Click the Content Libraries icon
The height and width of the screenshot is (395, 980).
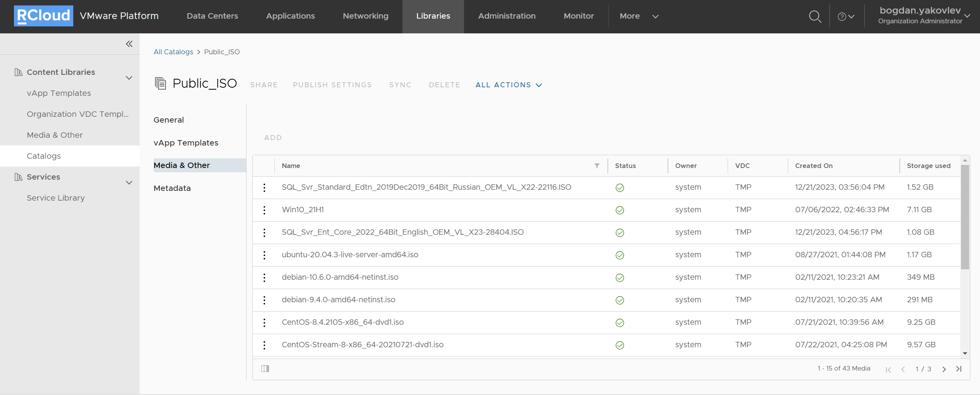click(x=18, y=72)
